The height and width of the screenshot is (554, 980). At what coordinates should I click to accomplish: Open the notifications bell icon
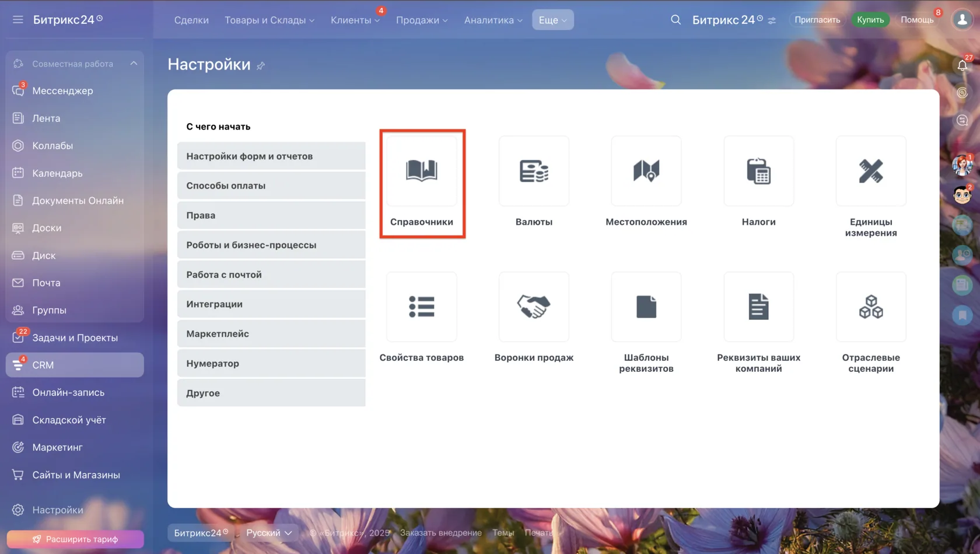[963, 65]
